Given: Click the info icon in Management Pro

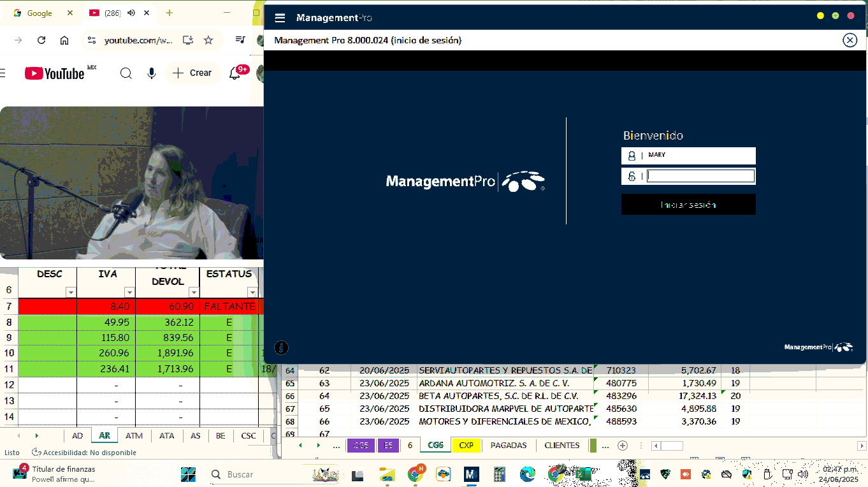Looking at the screenshot, I should tap(281, 347).
